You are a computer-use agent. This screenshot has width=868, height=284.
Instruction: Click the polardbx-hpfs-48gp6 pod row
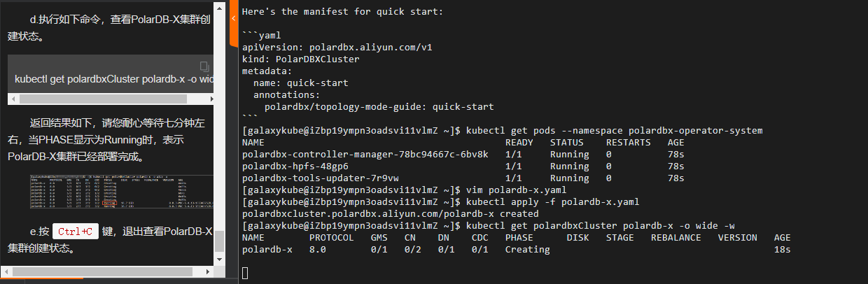(x=463, y=166)
